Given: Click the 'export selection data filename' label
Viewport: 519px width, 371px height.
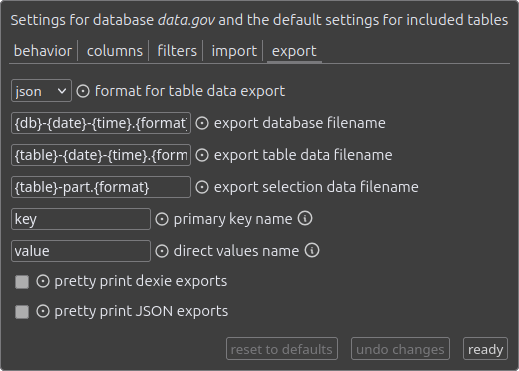Looking at the screenshot, I should click(x=316, y=187).
